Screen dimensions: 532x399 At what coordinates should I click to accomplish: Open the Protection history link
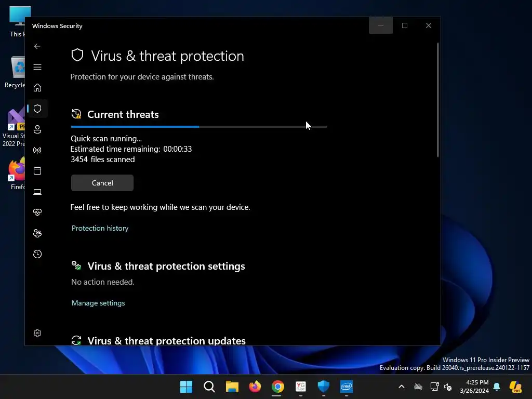click(100, 228)
